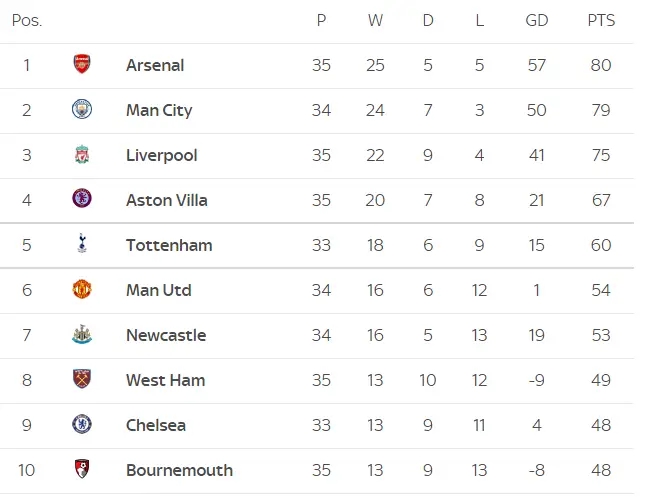Image resolution: width=647 pixels, height=497 pixels.
Task: Click the Arsenal club crest
Action: (x=82, y=64)
